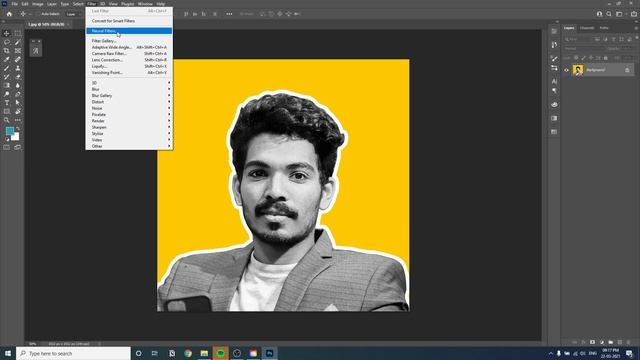Choose Neural Filters menu entry
The image size is (640, 360).
coord(129,31)
